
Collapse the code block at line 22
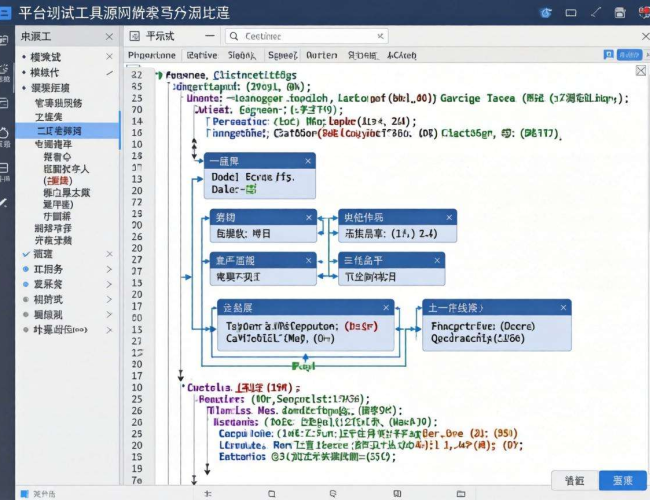159,75
